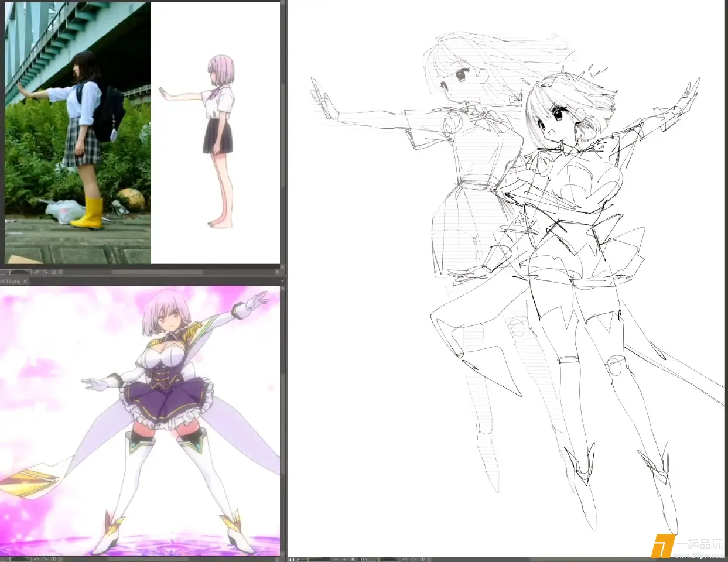728x562 pixels.
Task: Reset main canvas rotation icon
Action: [422, 560]
